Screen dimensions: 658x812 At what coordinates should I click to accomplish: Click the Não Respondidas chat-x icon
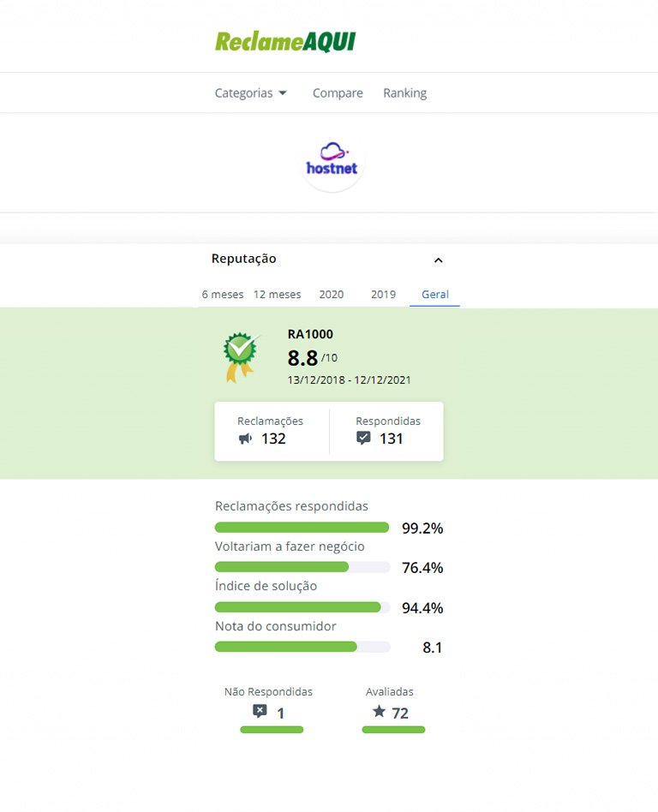(260, 711)
